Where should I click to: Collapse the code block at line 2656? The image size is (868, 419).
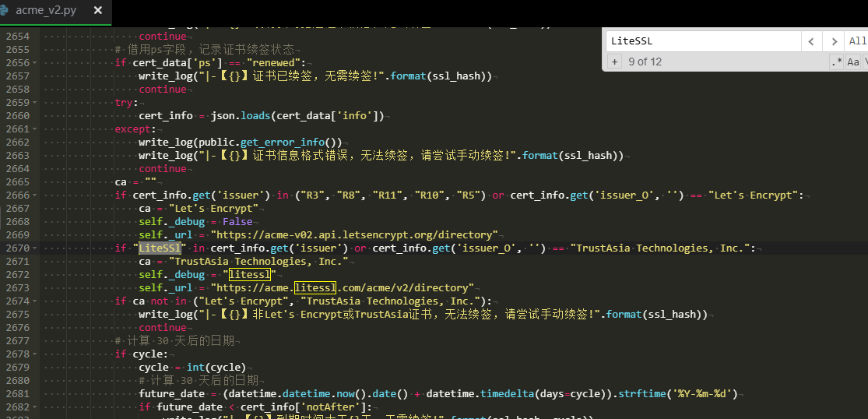[34, 62]
